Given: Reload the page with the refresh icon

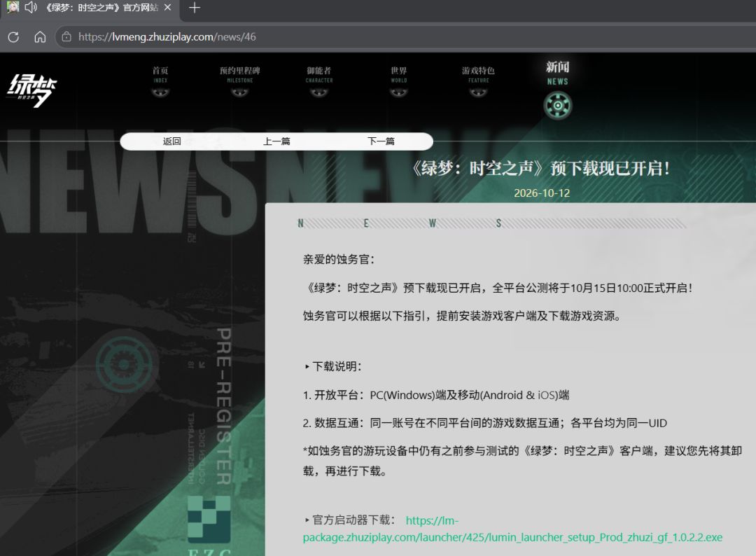Looking at the screenshot, I should [13, 36].
